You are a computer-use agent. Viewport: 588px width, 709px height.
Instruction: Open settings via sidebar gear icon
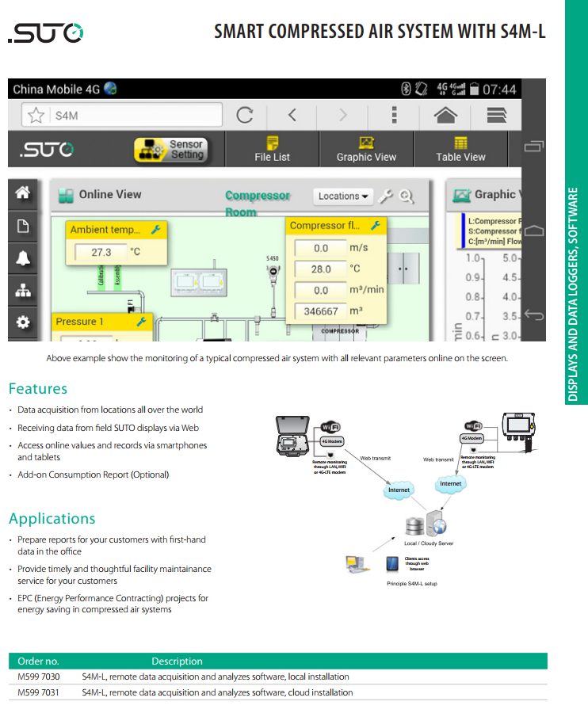23,322
